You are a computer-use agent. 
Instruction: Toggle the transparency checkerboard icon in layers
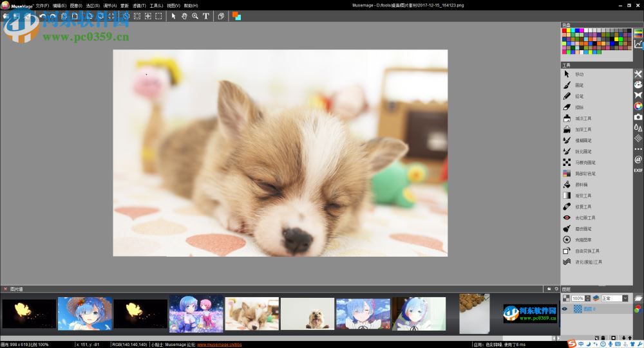pos(566,298)
